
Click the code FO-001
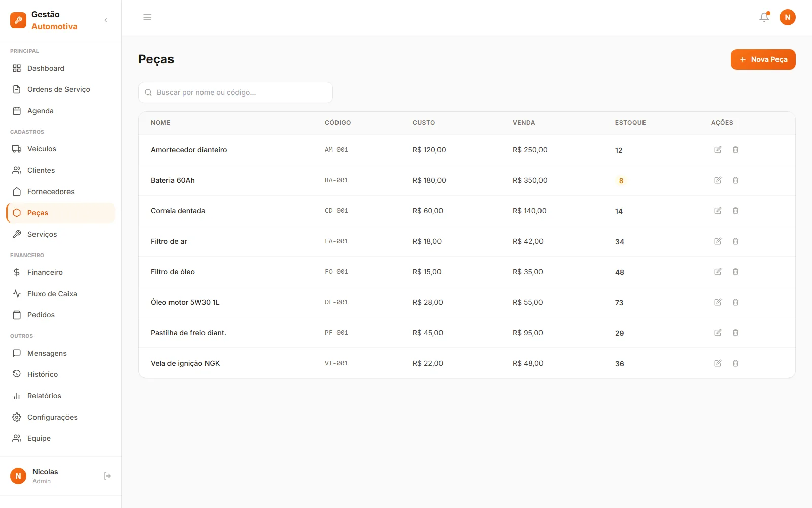click(x=336, y=272)
